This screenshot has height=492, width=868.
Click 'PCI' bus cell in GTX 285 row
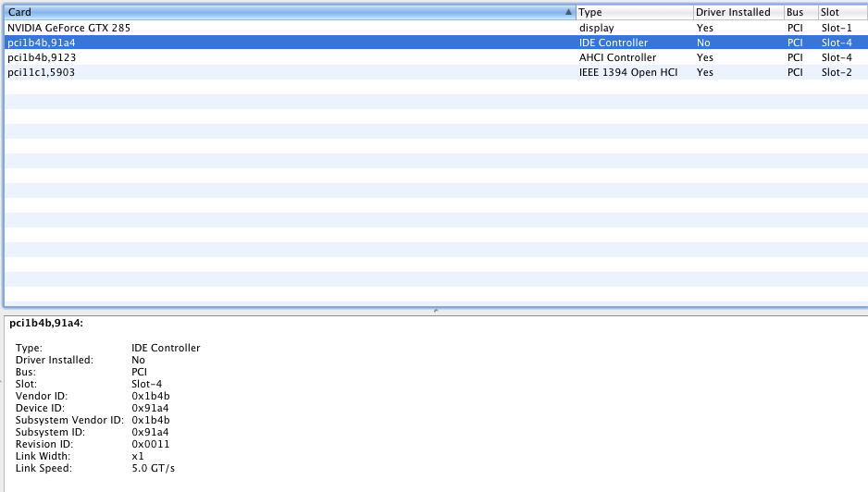795,28
